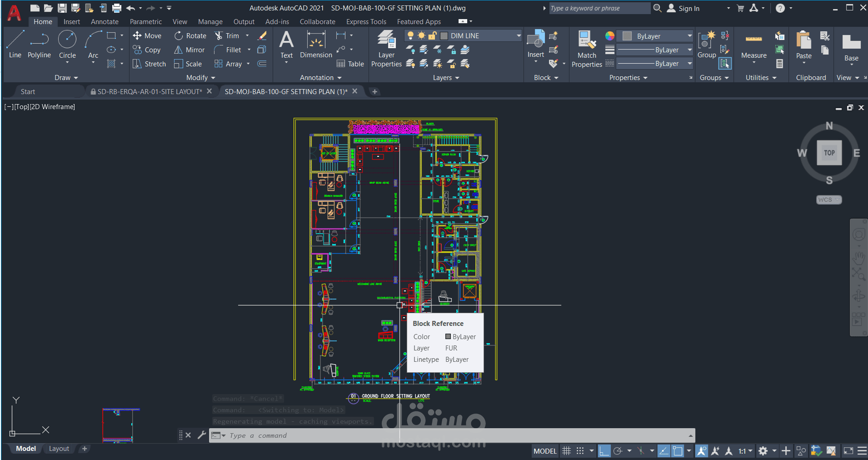Screen dimensions: 868x460
Task: Use the Trim tool
Action: [x=227, y=35]
